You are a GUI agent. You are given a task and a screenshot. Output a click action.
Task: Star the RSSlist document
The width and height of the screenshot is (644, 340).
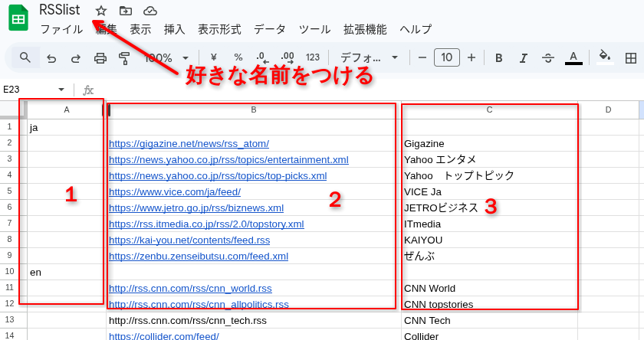[x=101, y=11]
